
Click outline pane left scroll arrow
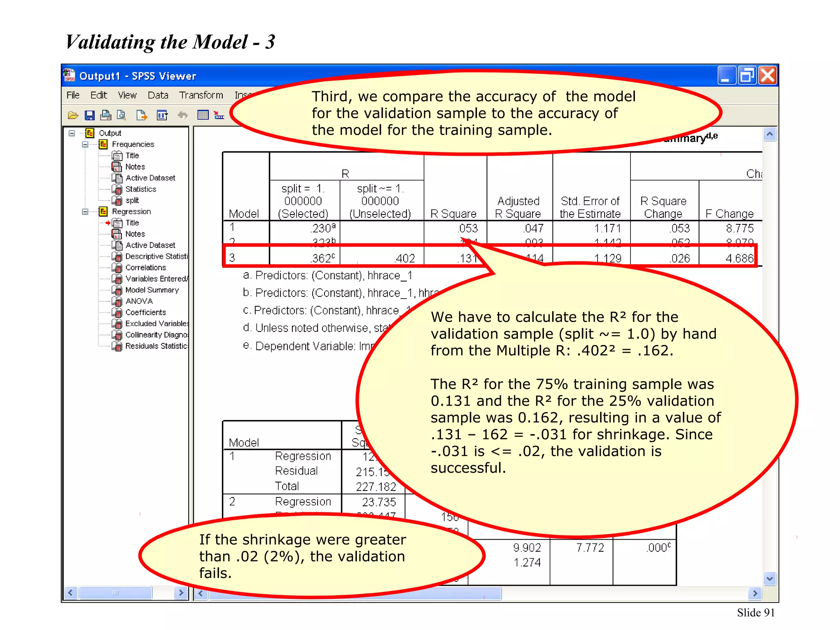tap(71, 593)
